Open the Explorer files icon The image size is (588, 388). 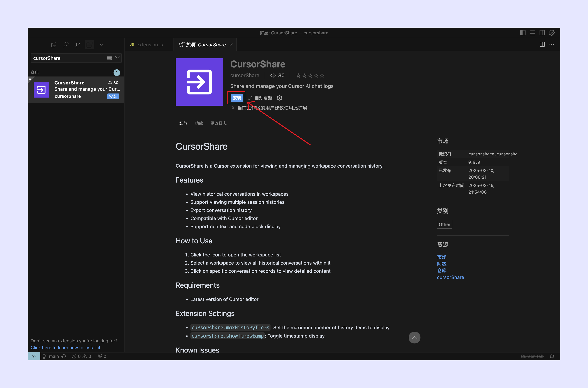click(x=54, y=45)
